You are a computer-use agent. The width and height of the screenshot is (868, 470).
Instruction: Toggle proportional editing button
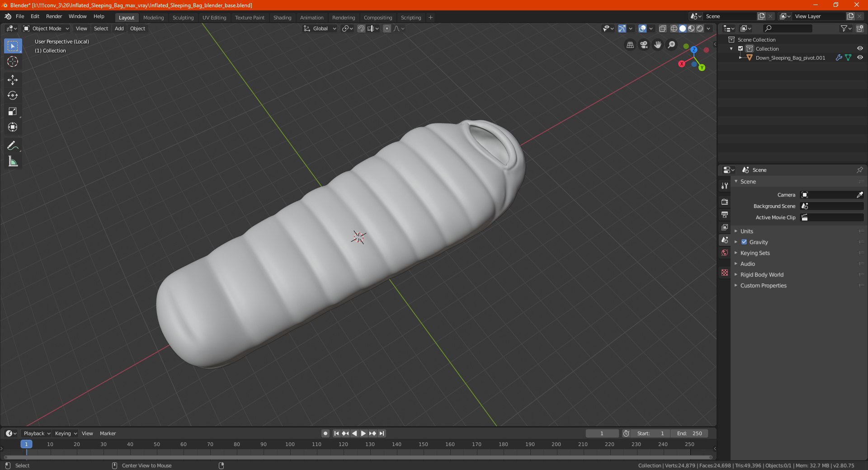point(387,28)
